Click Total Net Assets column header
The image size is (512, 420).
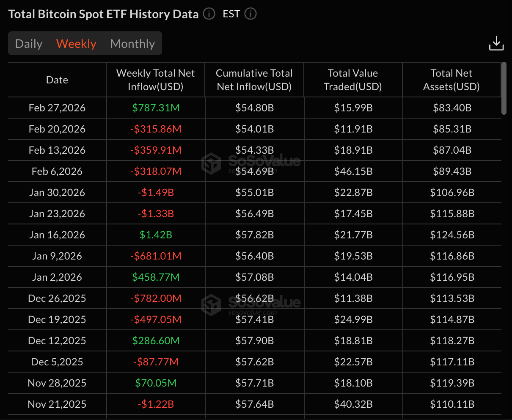[451, 80]
